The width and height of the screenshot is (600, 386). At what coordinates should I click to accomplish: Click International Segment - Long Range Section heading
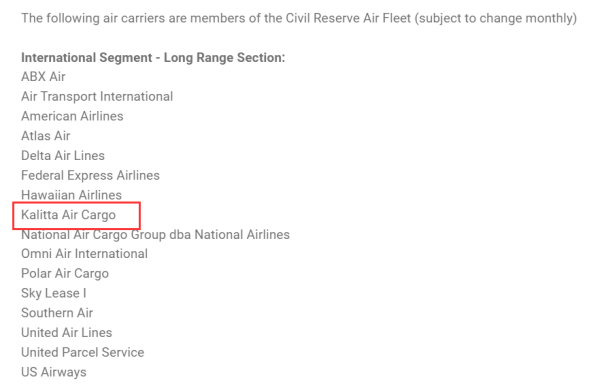tap(153, 57)
